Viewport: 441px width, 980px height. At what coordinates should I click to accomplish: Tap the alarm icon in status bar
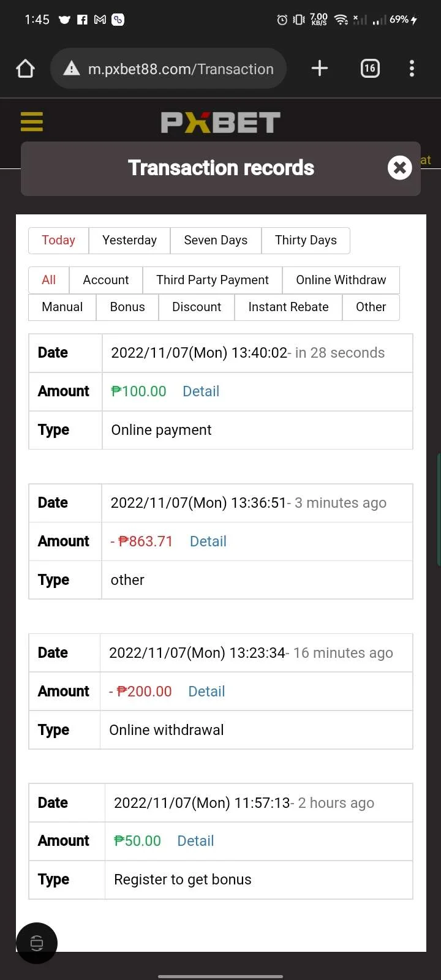282,20
